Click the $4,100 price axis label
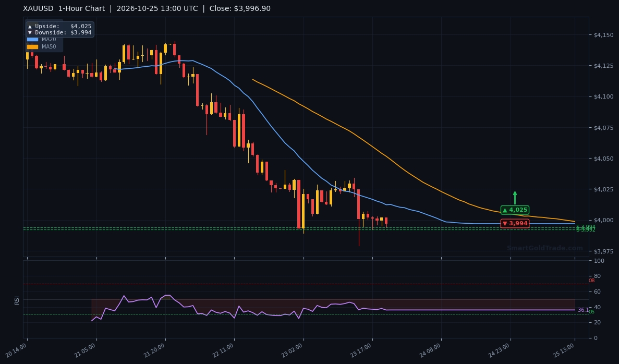 603,96
